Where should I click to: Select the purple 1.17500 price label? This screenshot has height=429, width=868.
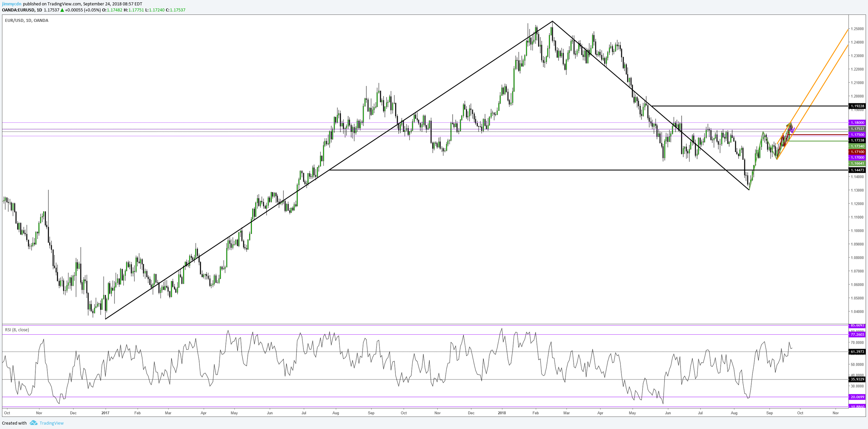pos(857,134)
